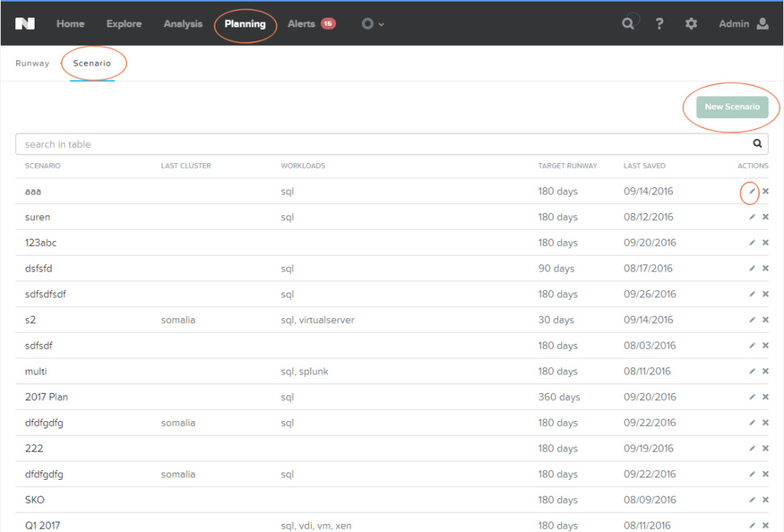
Task: Edit the aaa scenario with pencil icon
Action: tap(752, 191)
